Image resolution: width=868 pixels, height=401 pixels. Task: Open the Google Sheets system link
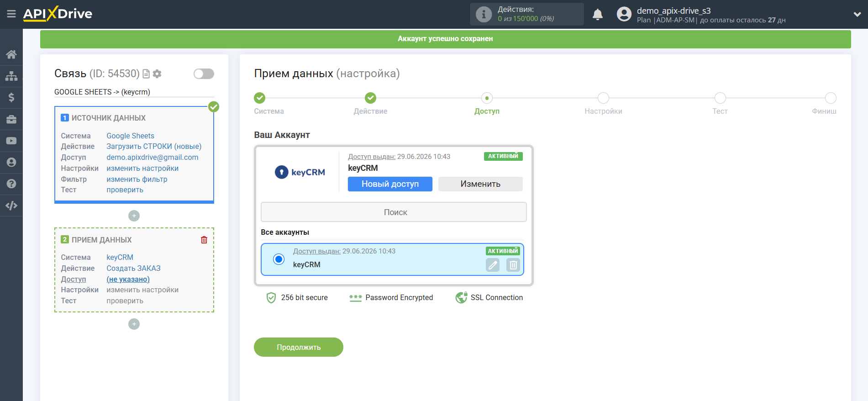pos(130,136)
